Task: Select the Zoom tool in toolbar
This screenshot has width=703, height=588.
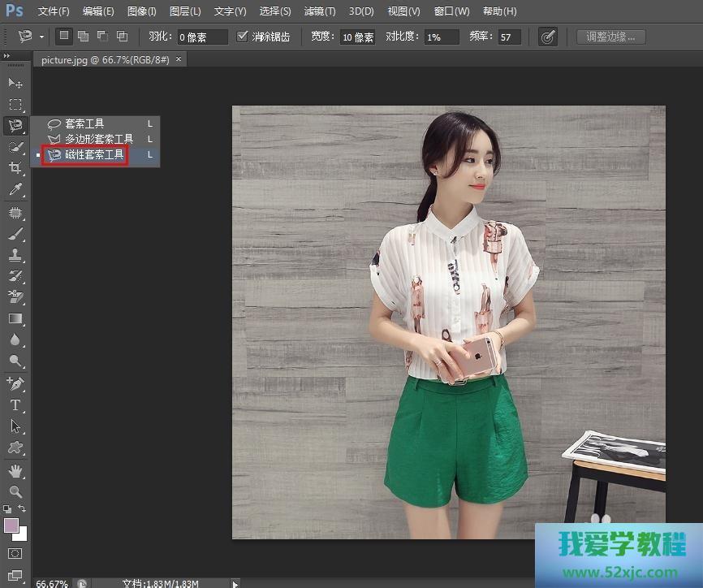Action: pyautogui.click(x=15, y=491)
